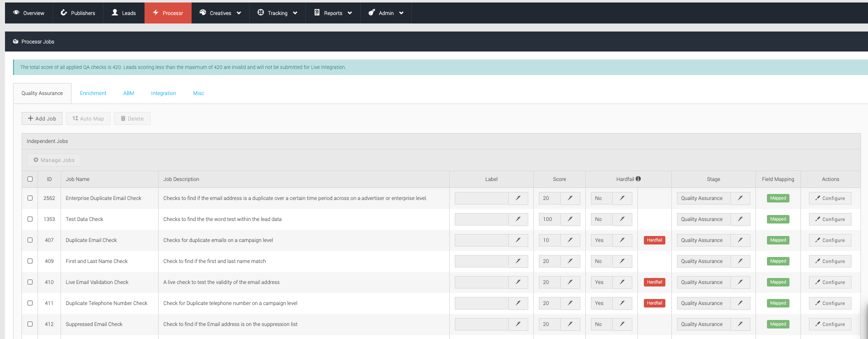Image resolution: width=868 pixels, height=339 pixels.
Task: Edit hardfail pencil for Test Data Check
Action: point(622,219)
